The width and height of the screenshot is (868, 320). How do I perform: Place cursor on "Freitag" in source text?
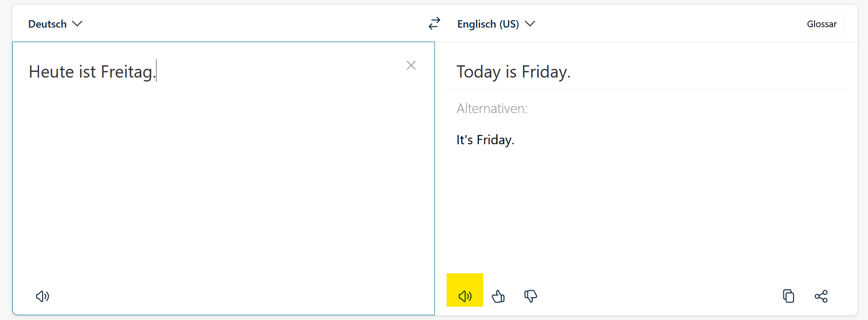[x=126, y=72]
